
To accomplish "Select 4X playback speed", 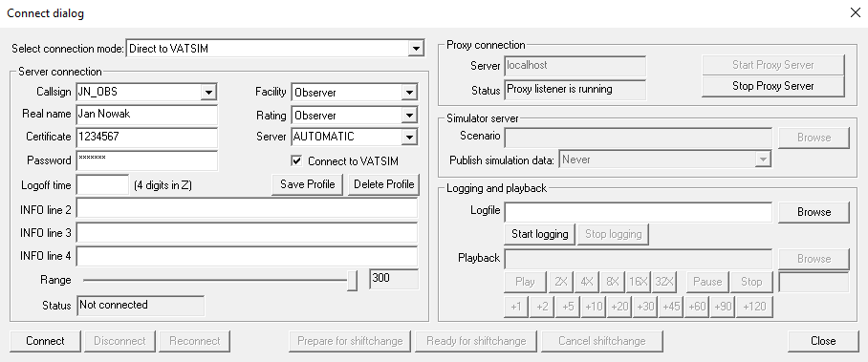I will pos(587,282).
